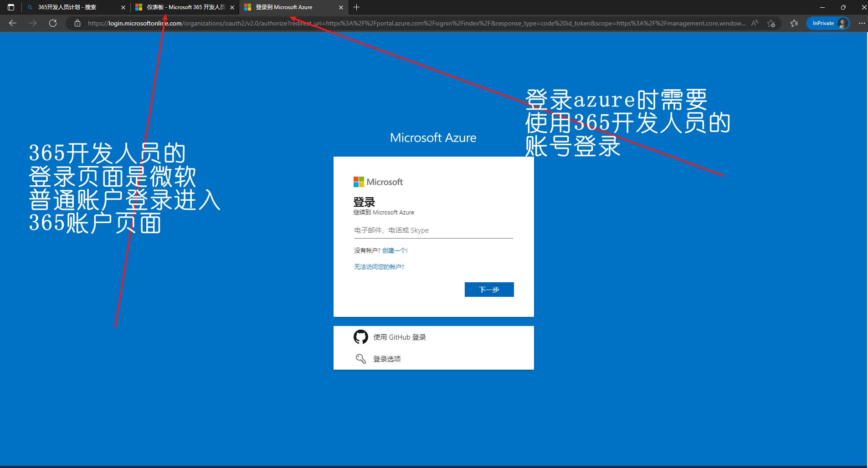Click the Microsoft Azure heading text
Viewport: 868px width, 468px height.
tap(433, 137)
